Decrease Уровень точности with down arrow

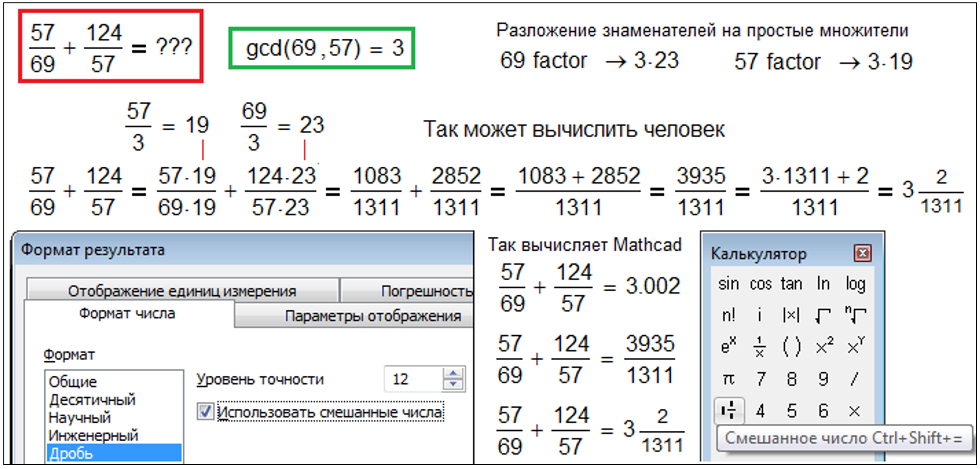click(x=453, y=384)
